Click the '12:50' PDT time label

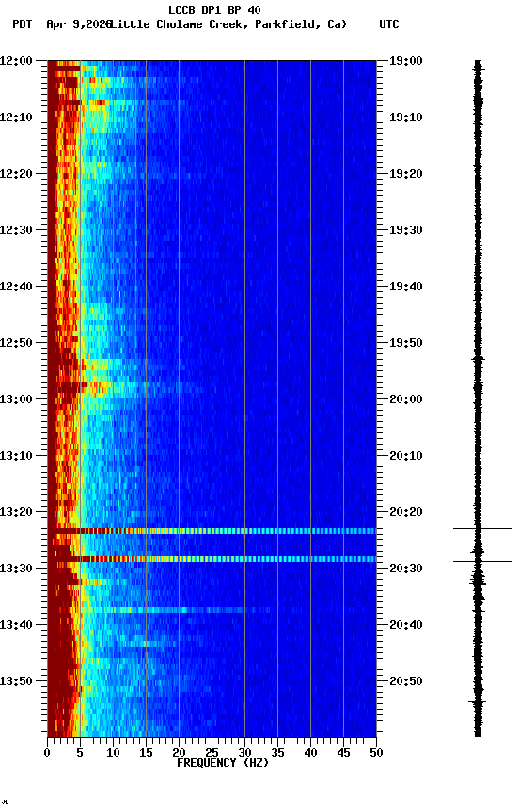[x=16, y=343]
